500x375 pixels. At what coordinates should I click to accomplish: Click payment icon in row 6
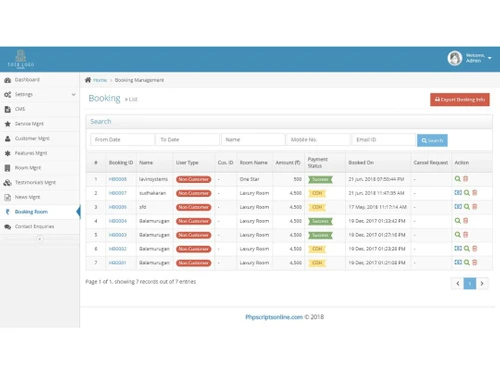tap(458, 248)
